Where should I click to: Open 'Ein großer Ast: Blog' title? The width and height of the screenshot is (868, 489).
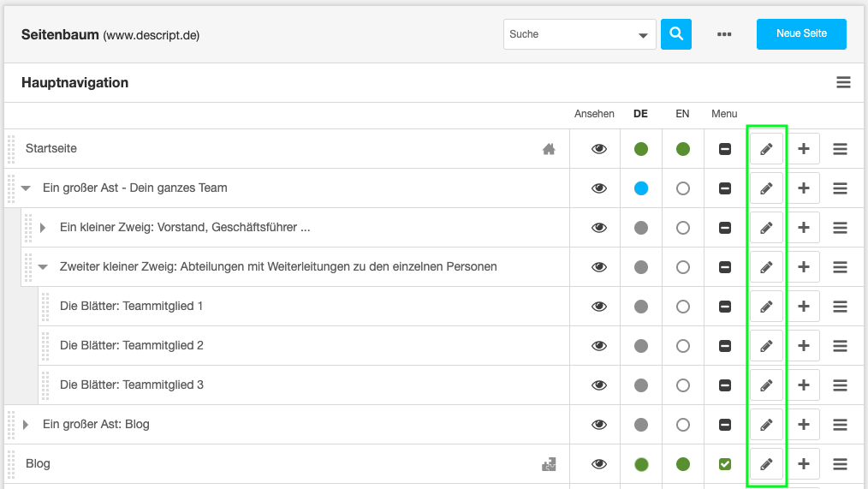point(96,424)
